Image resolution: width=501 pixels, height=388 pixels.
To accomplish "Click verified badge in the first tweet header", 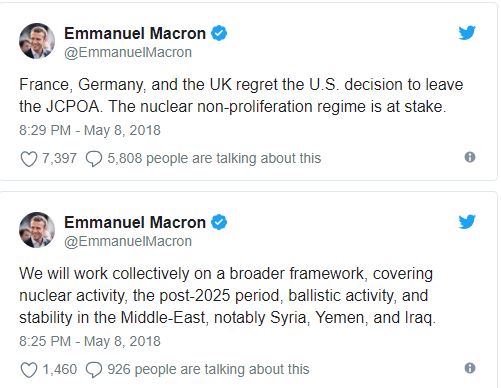I will 219,33.
